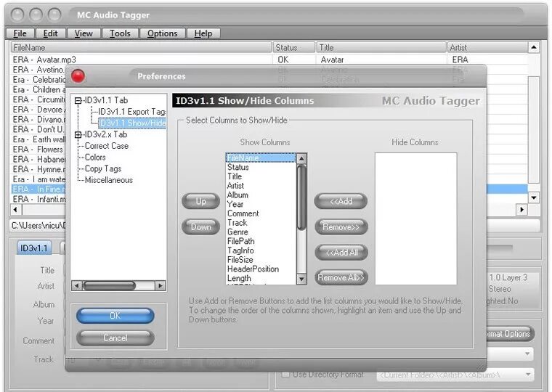
Task: Select HeaderPosition in Show Columns list
Action: coord(261,269)
